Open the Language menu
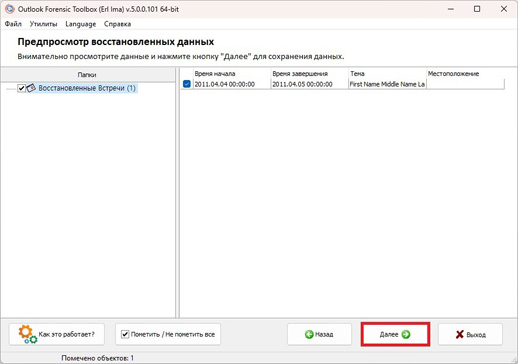518x364 pixels. (80, 24)
